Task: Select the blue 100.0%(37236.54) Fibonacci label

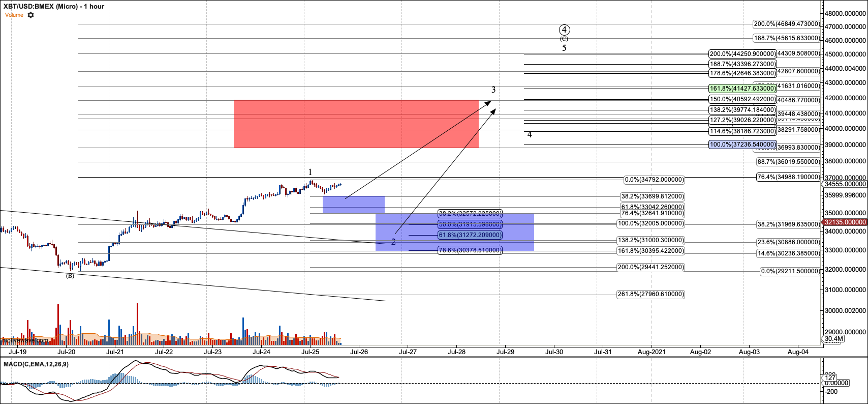Action: tap(742, 145)
